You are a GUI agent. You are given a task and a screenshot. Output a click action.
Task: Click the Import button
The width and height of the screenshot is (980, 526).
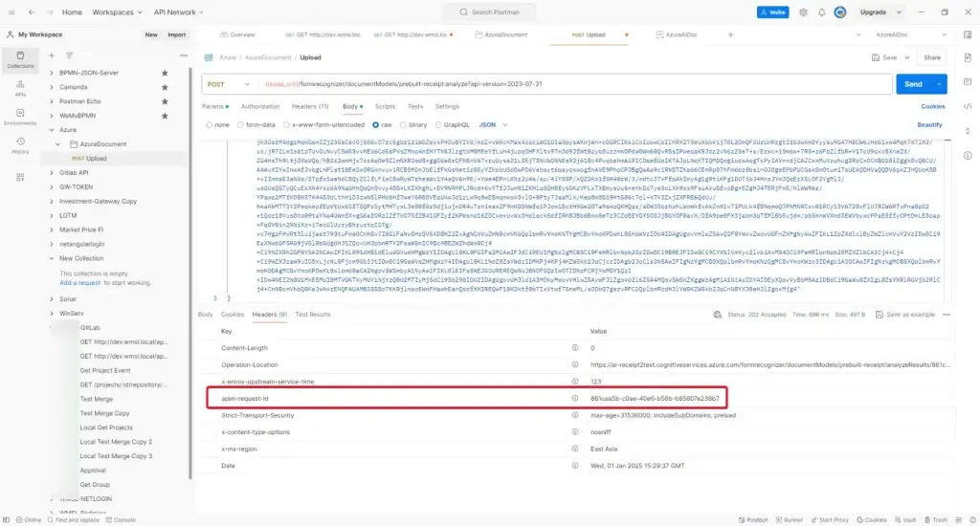[x=177, y=35]
